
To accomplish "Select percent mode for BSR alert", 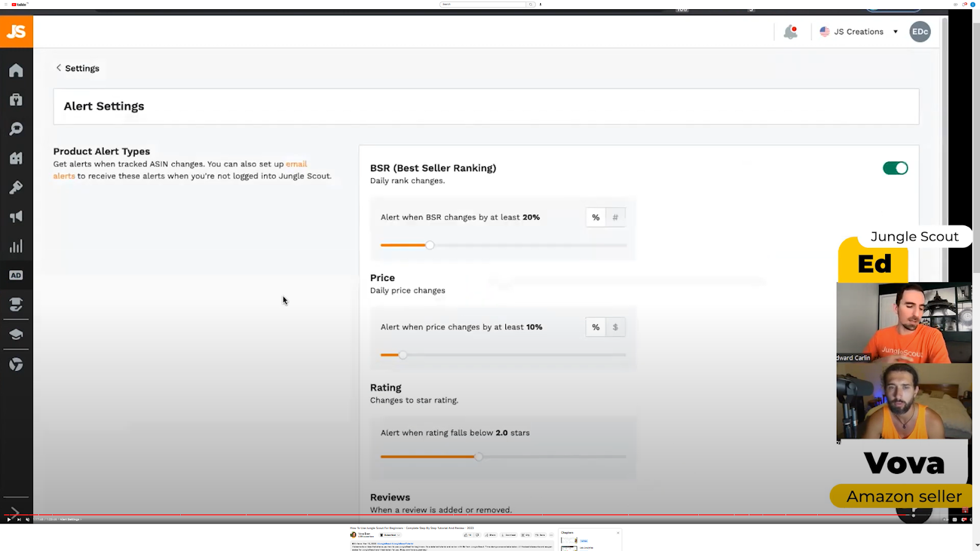I will click(596, 217).
